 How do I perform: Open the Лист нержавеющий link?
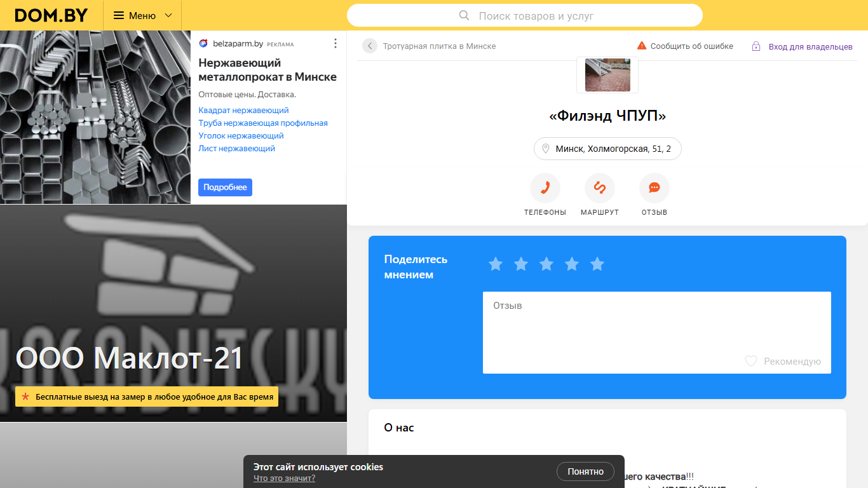[236, 149]
